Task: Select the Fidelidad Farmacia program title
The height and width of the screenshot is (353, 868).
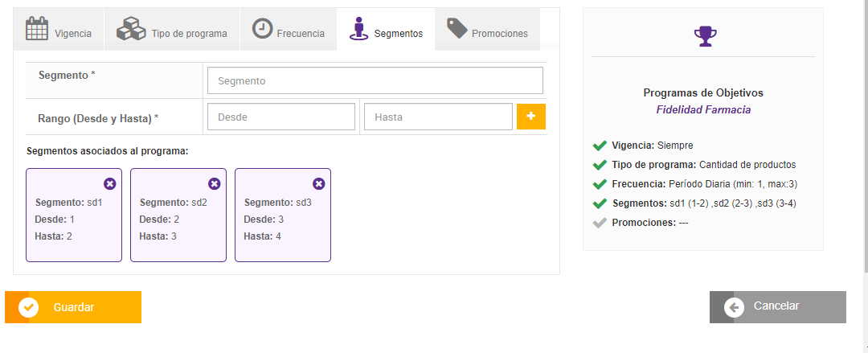Action: click(x=703, y=109)
